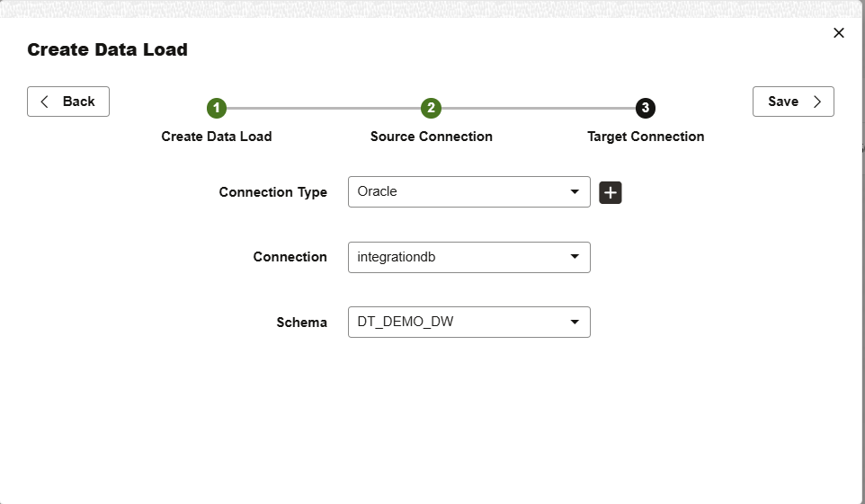865x504 pixels.
Task: Click the right chevron on the Save button
Action: [x=817, y=102]
